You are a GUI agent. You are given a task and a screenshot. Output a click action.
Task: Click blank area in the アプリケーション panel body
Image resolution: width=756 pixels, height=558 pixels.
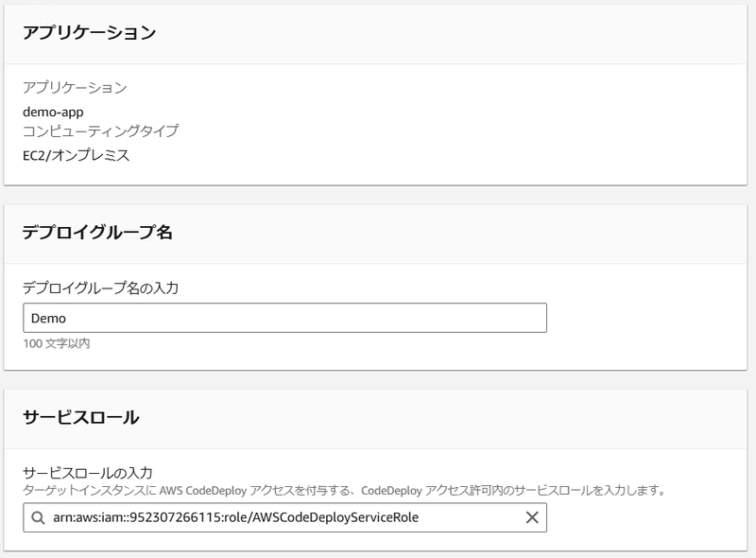click(x=434, y=125)
